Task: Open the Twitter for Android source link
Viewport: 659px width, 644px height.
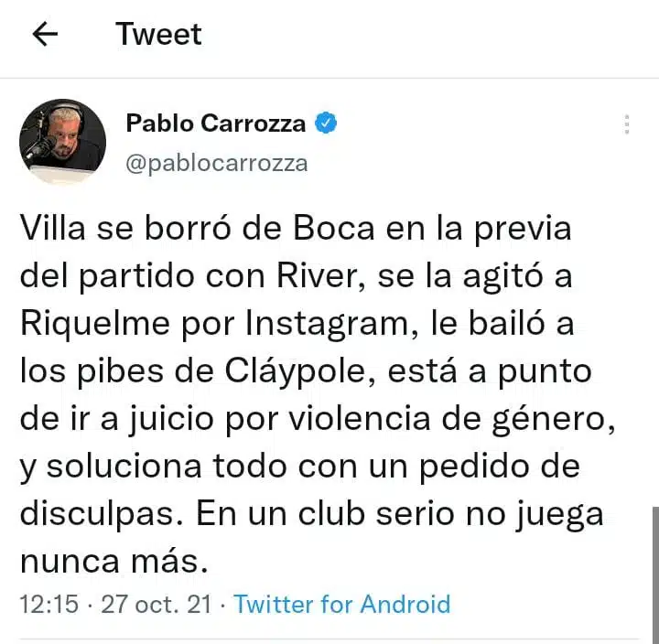Action: (341, 604)
